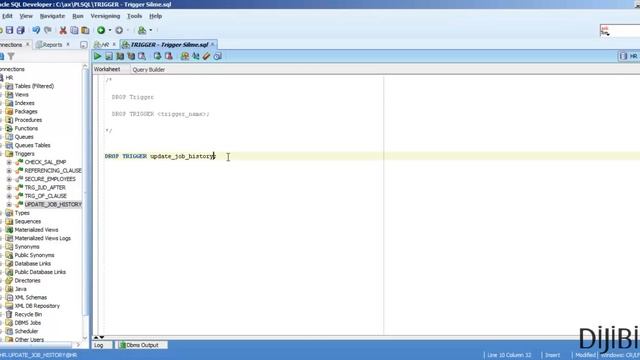Open the SQL Worksheet icon dropdown arrow

pyautogui.click(x=151, y=30)
